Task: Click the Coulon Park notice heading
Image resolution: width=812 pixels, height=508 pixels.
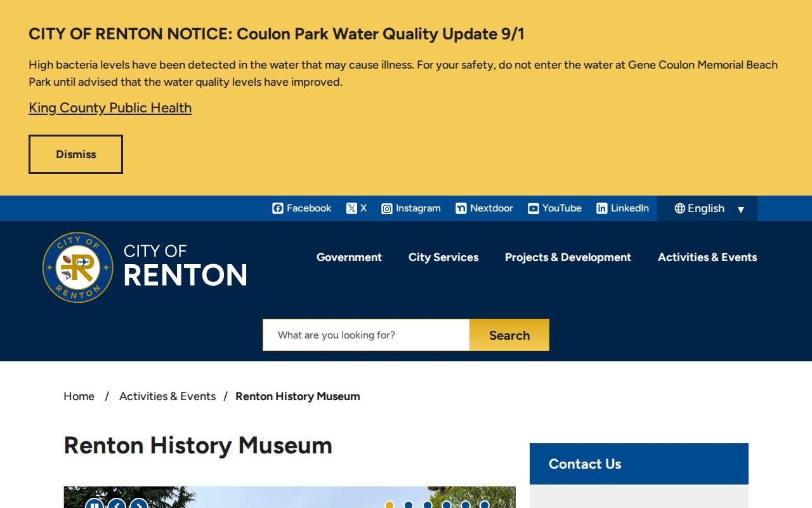Action: click(x=277, y=34)
